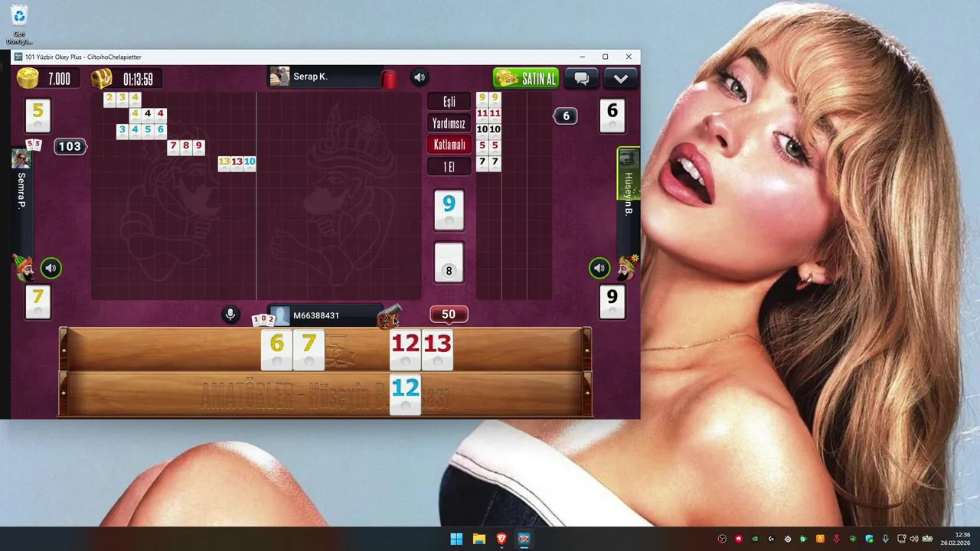Click the black 6 discard tile

click(x=612, y=116)
